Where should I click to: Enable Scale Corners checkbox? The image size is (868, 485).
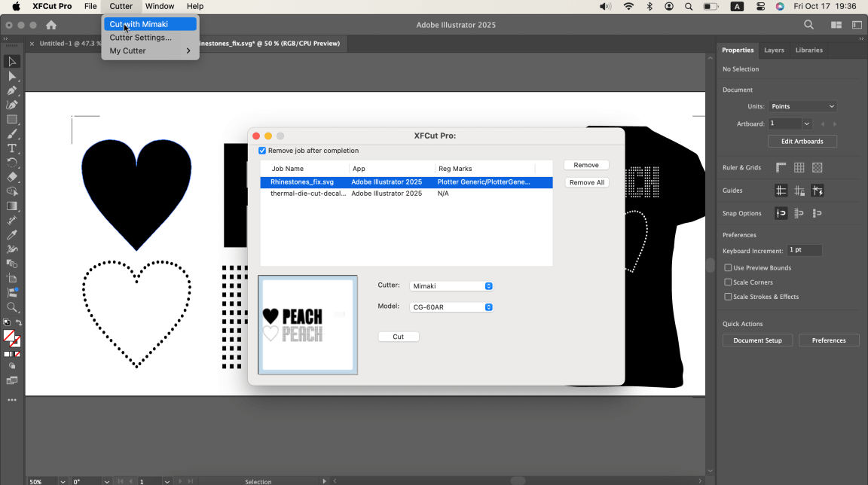coord(728,282)
